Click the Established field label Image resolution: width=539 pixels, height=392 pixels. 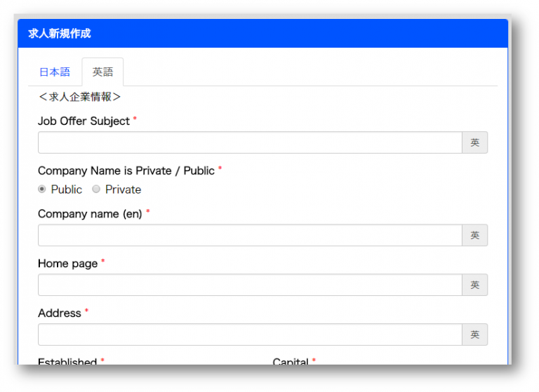[x=67, y=362]
